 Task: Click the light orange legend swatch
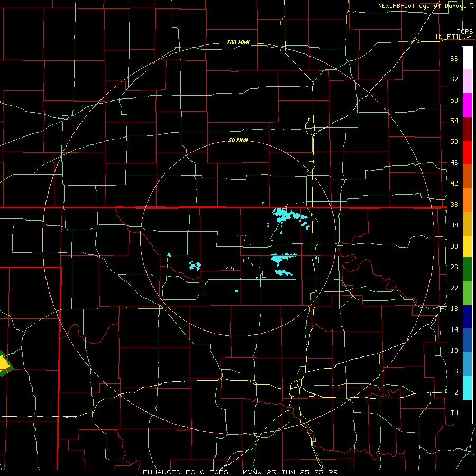pos(467,200)
